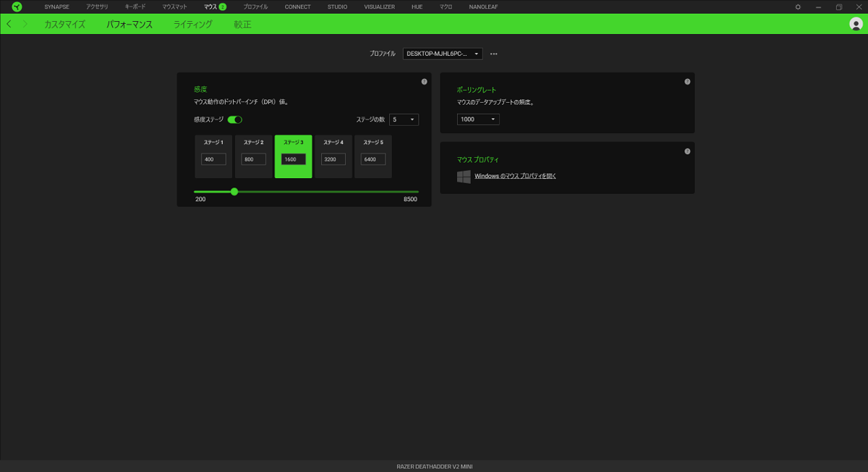Click the stage 4 DPI field 3200
This screenshot has height=472, width=868.
point(333,159)
